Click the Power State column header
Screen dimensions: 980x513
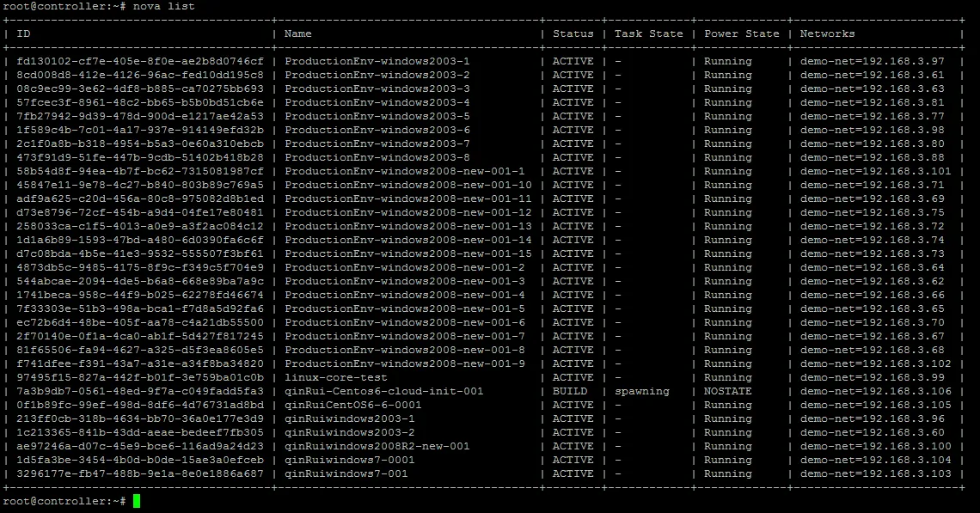pos(742,34)
